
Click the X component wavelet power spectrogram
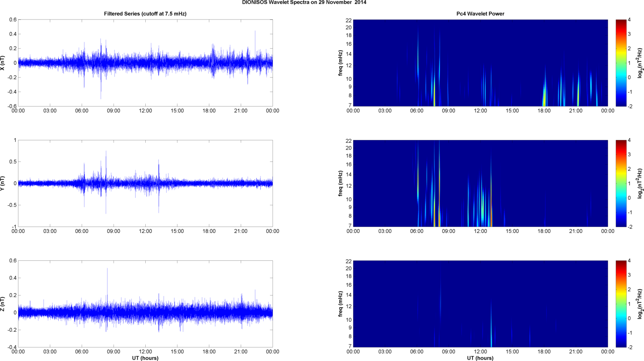(480, 63)
